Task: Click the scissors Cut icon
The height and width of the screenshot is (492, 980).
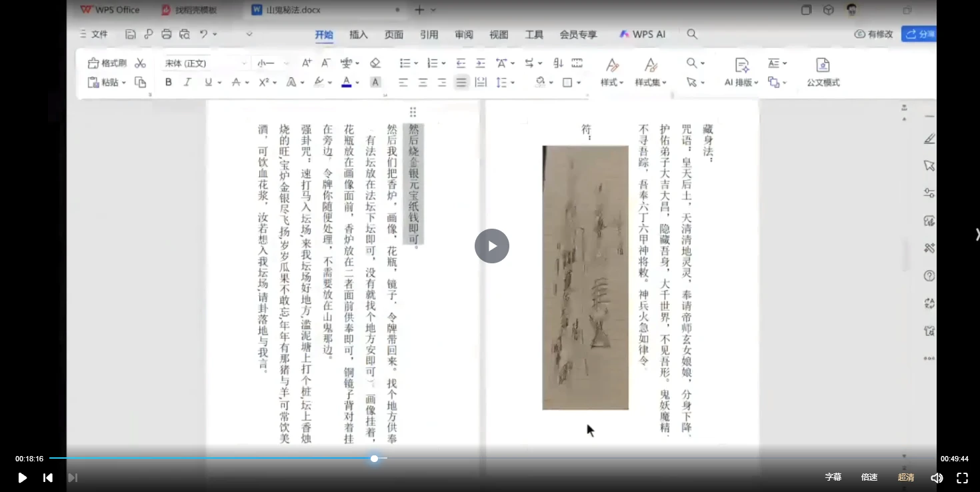Action: tap(140, 63)
